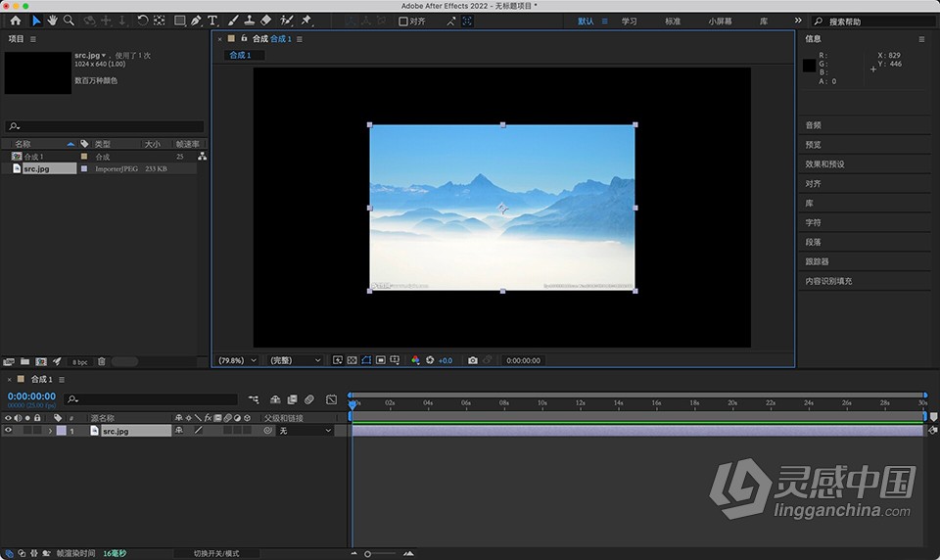The image size is (940, 560).
Task: Open the 完整 resolution dropdown
Action: tap(295, 360)
